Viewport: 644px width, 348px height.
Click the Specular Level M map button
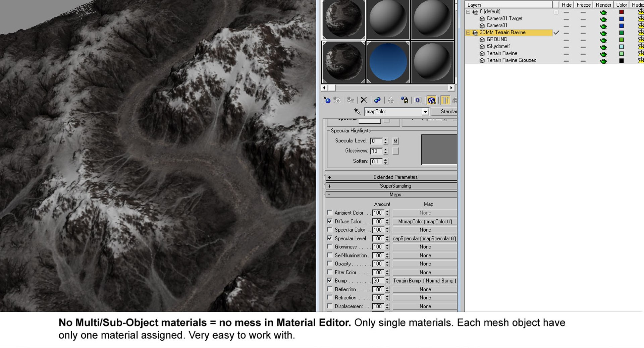click(x=395, y=141)
